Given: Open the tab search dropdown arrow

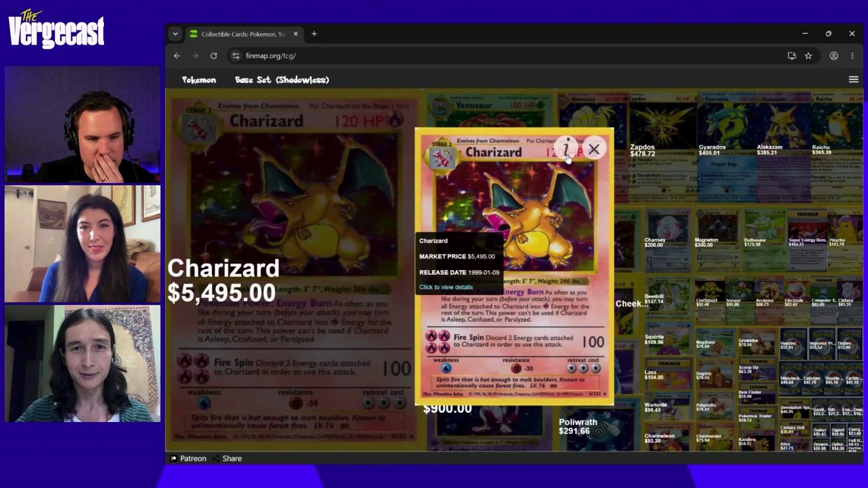Looking at the screenshot, I should (x=175, y=34).
